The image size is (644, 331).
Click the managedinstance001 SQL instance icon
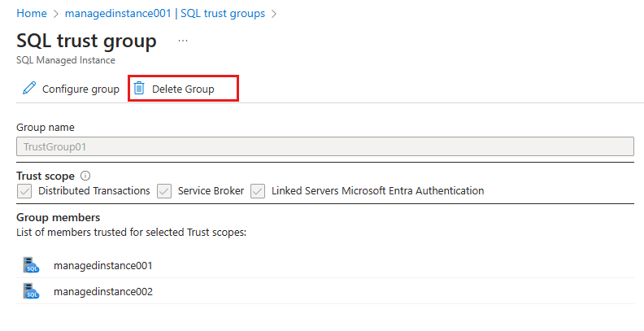coord(31,265)
